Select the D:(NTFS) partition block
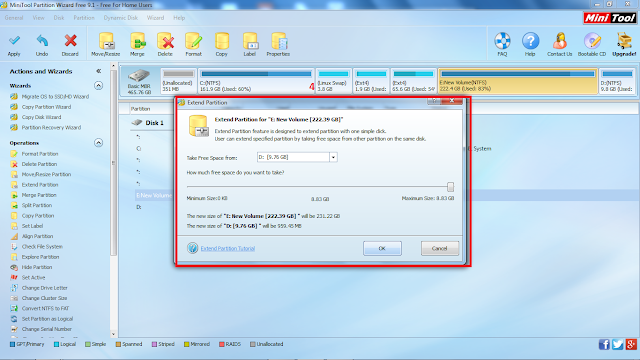 [x=617, y=81]
